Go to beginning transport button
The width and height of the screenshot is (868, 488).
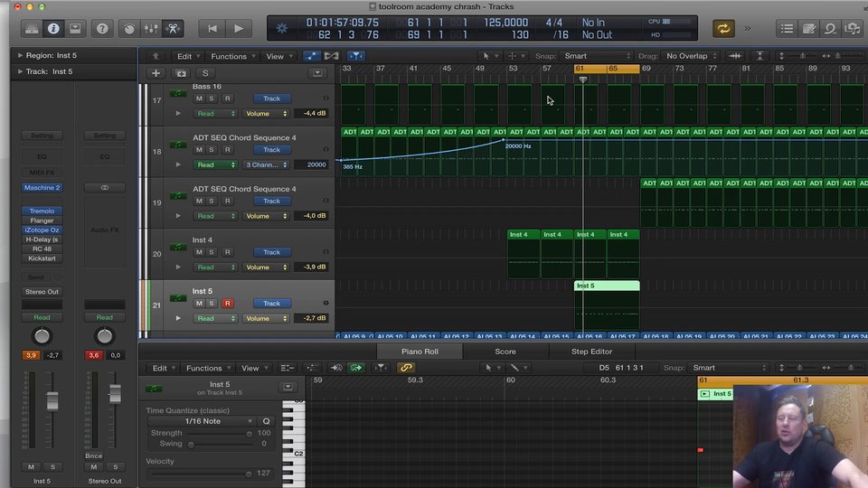[x=212, y=29]
